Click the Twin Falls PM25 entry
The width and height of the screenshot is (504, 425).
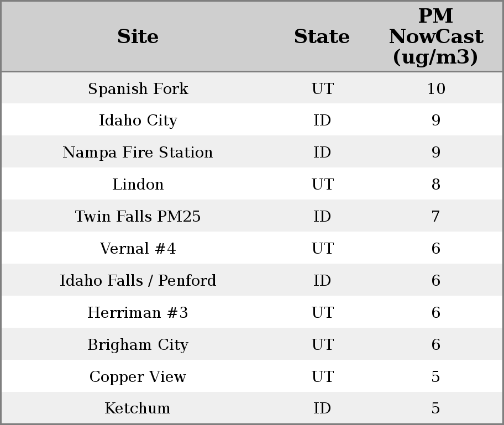point(138,217)
